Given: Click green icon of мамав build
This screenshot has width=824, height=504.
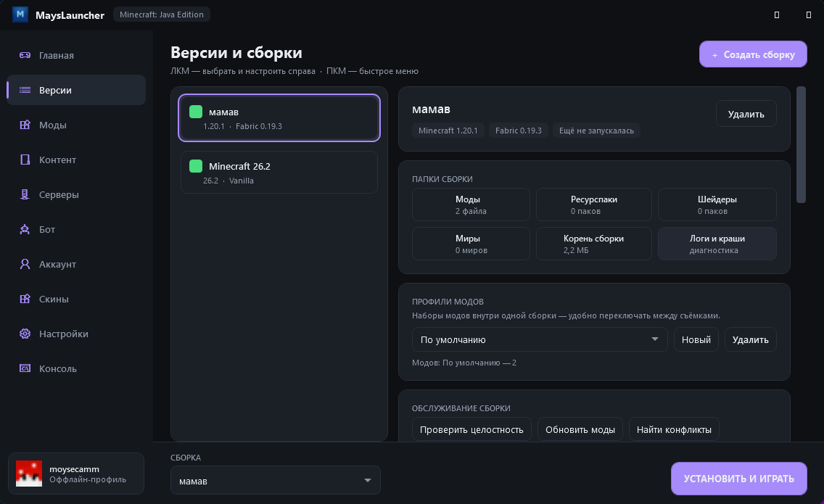Looking at the screenshot, I should [x=196, y=112].
